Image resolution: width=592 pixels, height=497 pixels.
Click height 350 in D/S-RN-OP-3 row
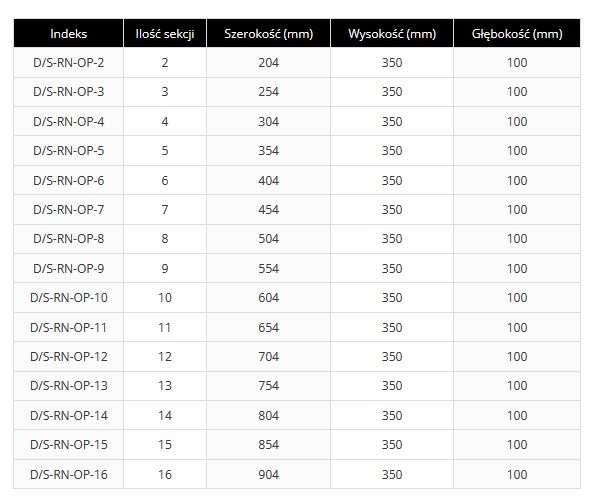(x=392, y=92)
